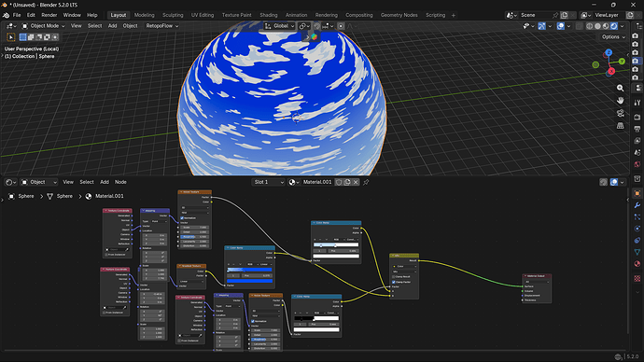Toggle the node editor pin icon
The image size is (644, 362).
[x=366, y=182]
